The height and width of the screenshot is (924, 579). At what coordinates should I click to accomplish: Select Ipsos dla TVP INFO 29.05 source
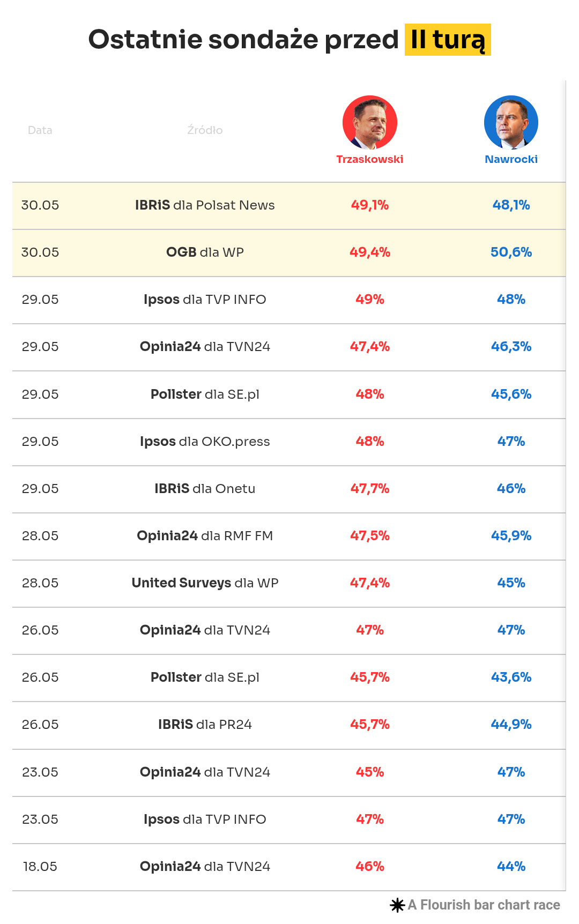pyautogui.click(x=205, y=300)
